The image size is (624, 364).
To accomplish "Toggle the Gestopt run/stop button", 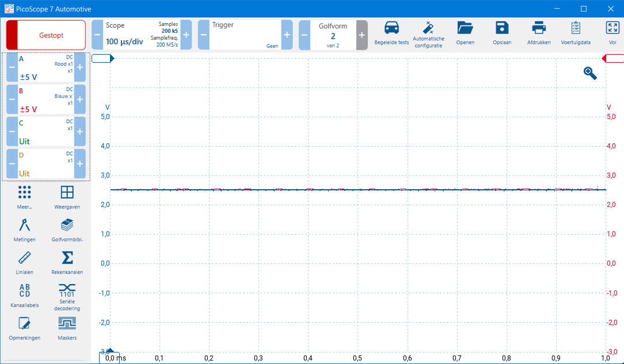I will tap(46, 35).
